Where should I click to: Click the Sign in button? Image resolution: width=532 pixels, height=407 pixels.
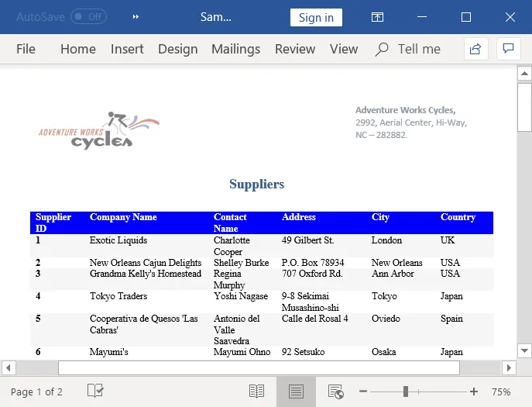(x=316, y=17)
